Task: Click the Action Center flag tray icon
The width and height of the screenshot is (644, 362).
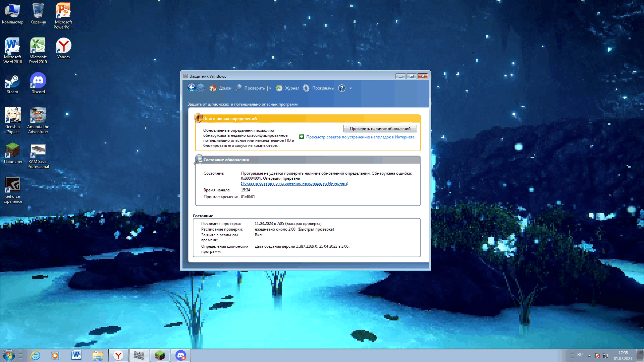Action: [597, 356]
